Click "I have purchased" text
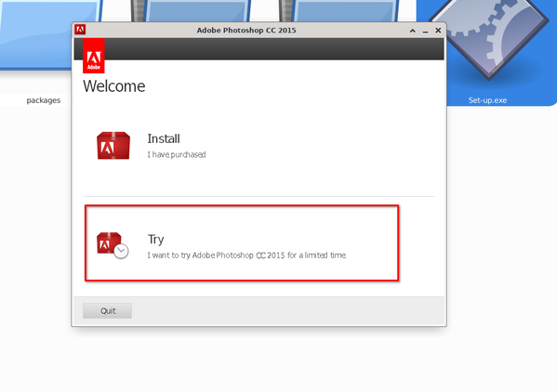557x392 pixels. click(177, 155)
